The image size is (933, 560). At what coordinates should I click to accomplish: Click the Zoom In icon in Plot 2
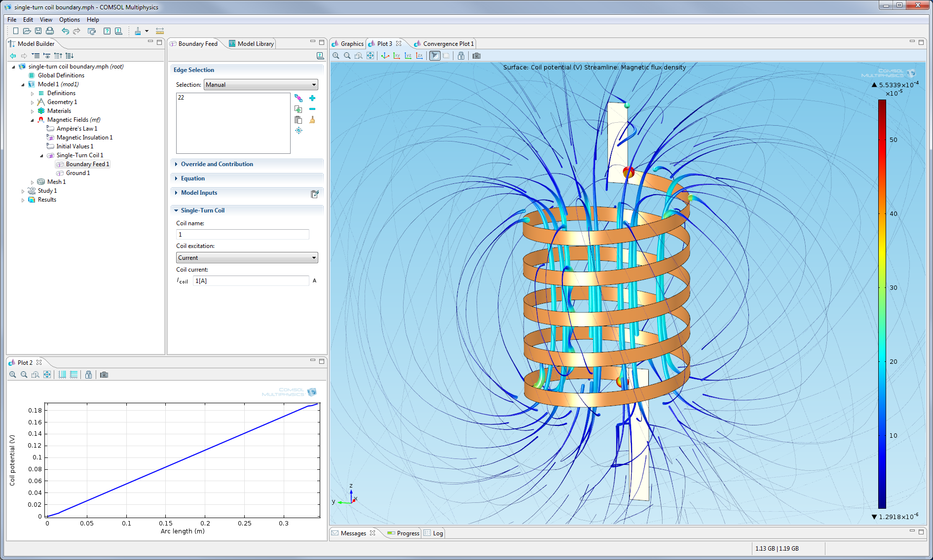click(13, 375)
